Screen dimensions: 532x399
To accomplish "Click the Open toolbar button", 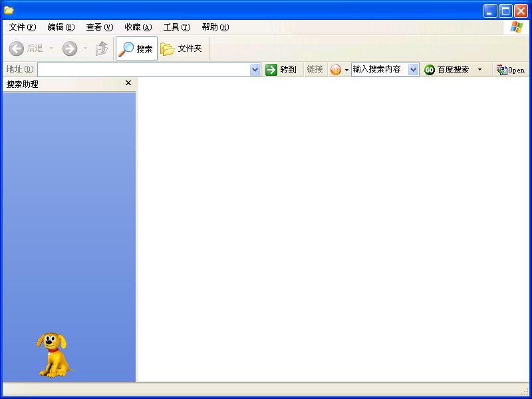I will pos(511,70).
